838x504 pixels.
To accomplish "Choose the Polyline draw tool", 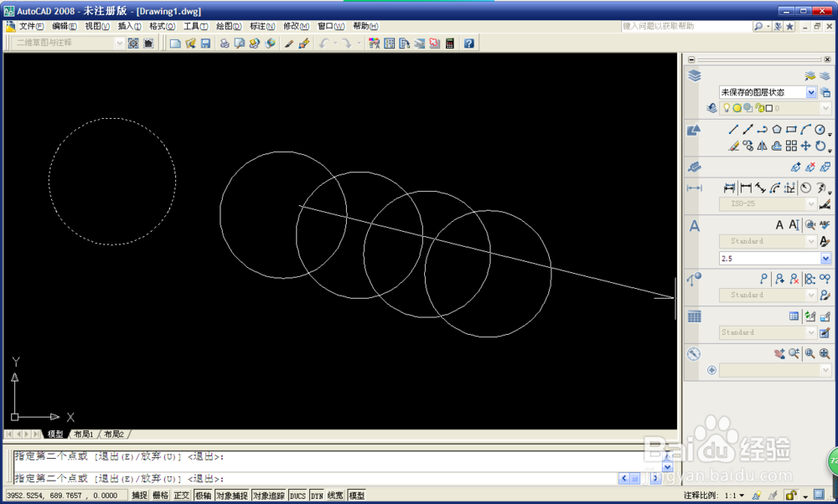I will (x=762, y=129).
